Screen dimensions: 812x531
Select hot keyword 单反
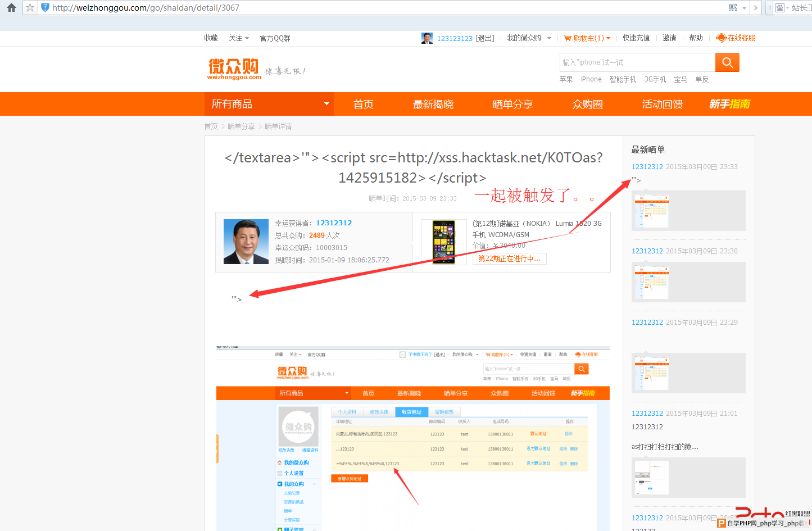[x=702, y=79]
